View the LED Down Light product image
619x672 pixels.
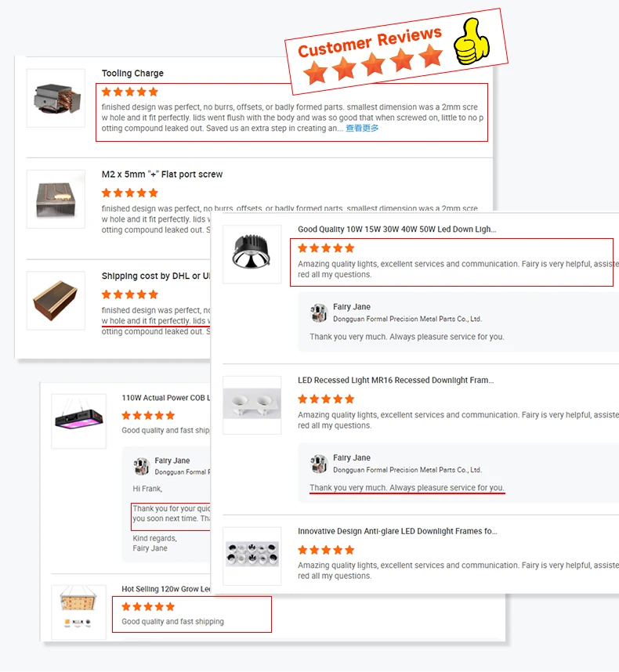(x=252, y=254)
